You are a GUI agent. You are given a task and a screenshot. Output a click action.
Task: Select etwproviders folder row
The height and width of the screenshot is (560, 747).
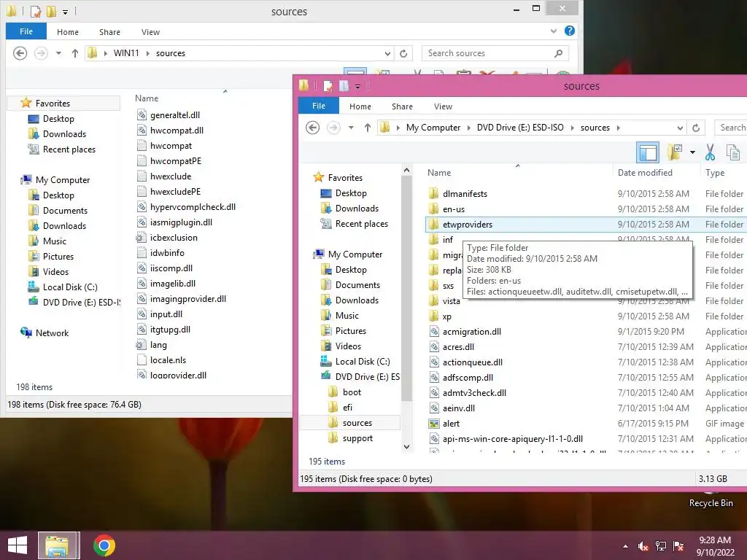(x=586, y=225)
